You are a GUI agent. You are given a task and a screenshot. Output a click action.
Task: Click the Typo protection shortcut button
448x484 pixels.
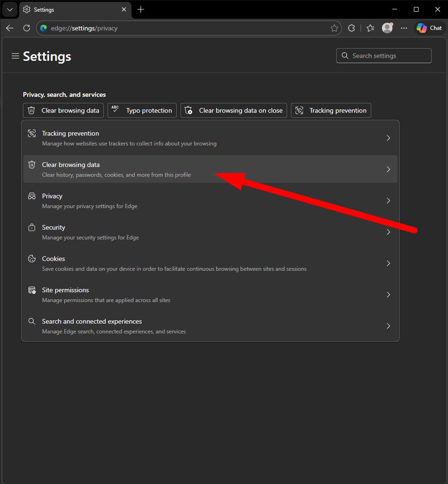point(142,110)
